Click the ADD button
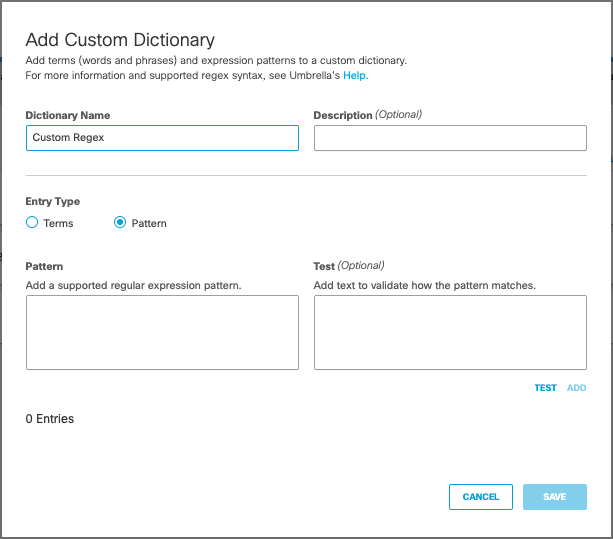 [x=577, y=388]
